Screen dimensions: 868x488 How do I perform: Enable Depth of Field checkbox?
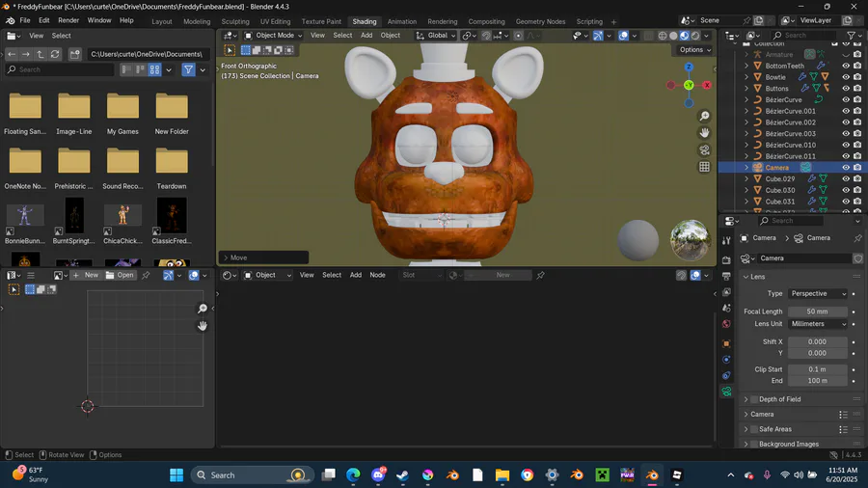click(753, 399)
